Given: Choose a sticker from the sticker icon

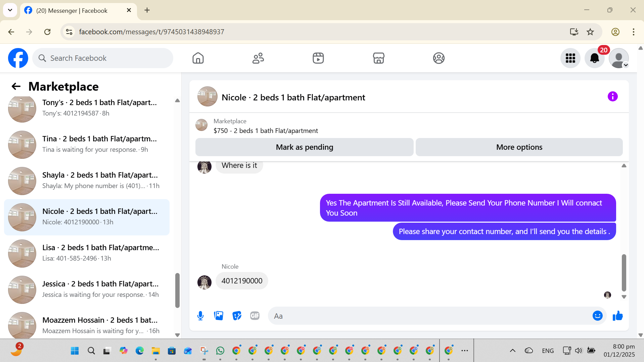Looking at the screenshot, I should (x=237, y=316).
